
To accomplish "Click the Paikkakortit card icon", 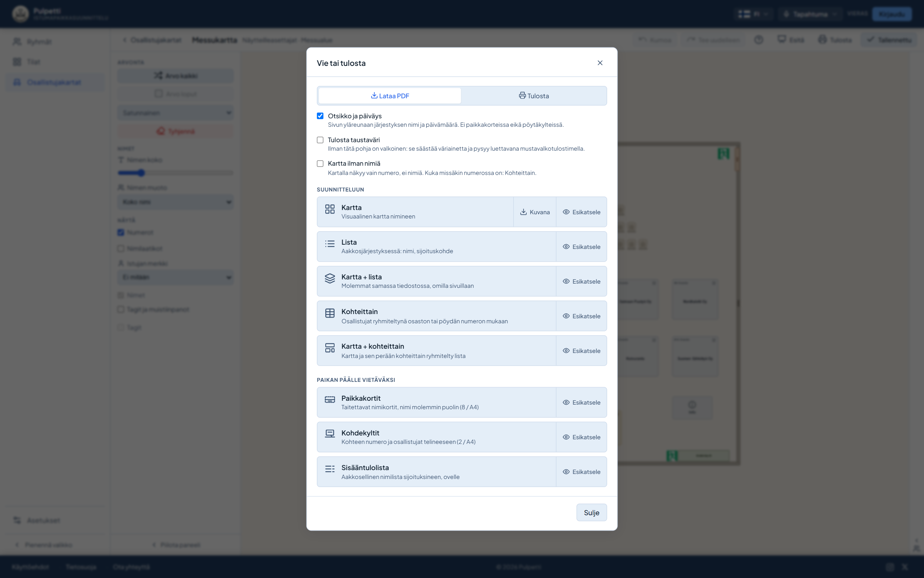I will [x=330, y=400].
